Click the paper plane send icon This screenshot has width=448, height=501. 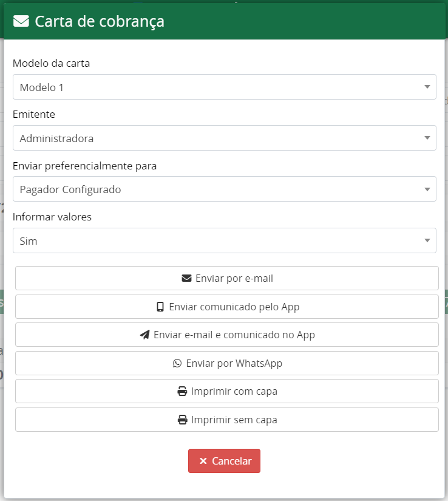(x=144, y=335)
